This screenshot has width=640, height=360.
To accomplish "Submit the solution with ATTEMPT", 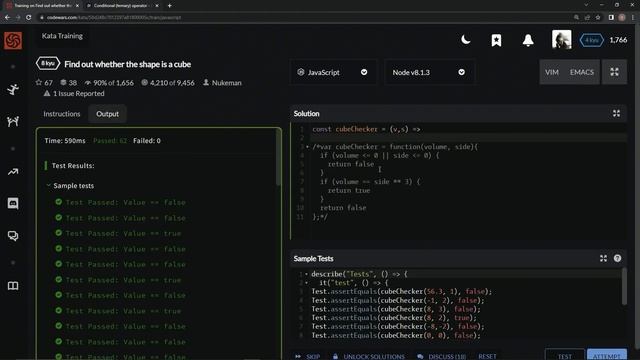I will 607,355.
